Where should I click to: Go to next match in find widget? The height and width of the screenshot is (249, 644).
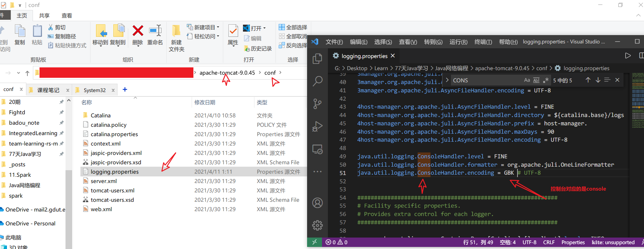(598, 80)
